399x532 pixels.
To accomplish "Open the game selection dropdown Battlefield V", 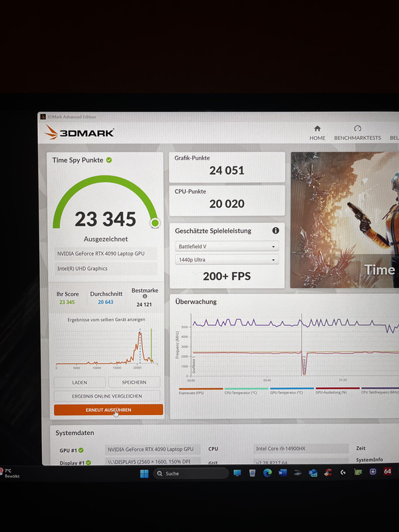I will [x=227, y=246].
